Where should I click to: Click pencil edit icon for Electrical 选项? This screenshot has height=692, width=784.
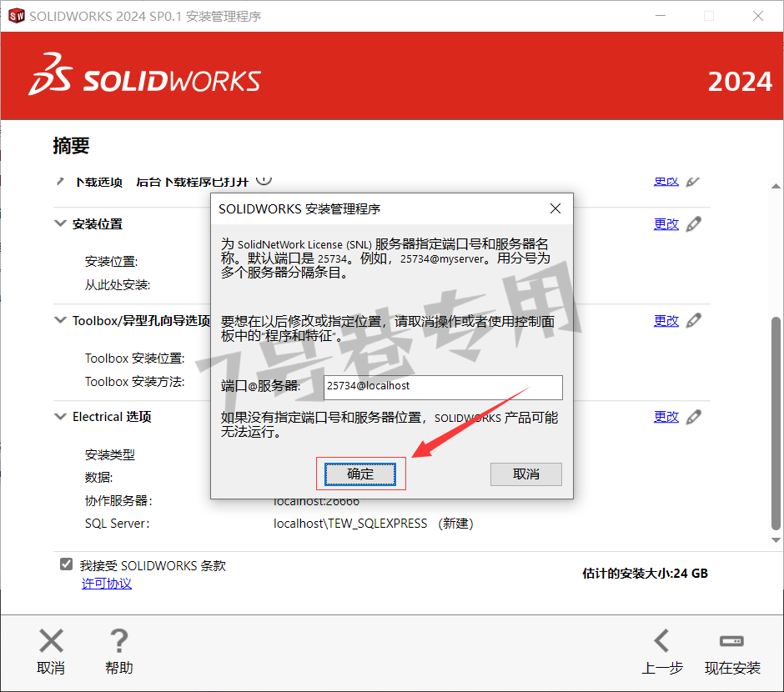coord(693,416)
